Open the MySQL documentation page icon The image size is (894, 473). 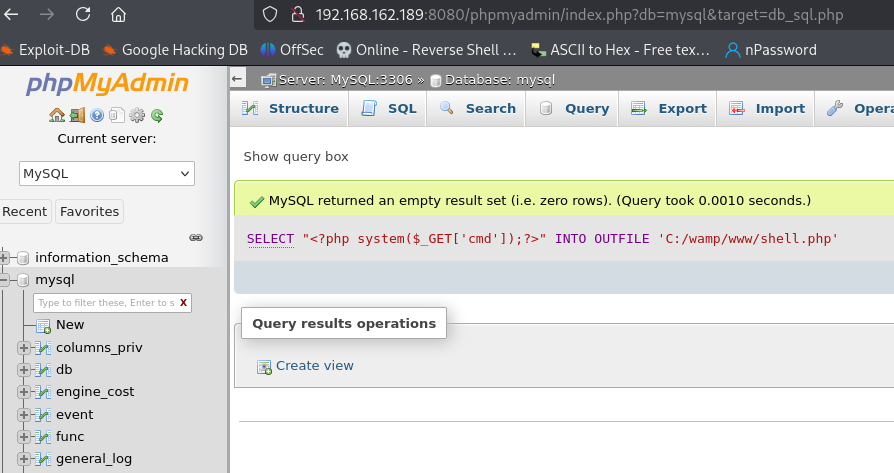117,116
